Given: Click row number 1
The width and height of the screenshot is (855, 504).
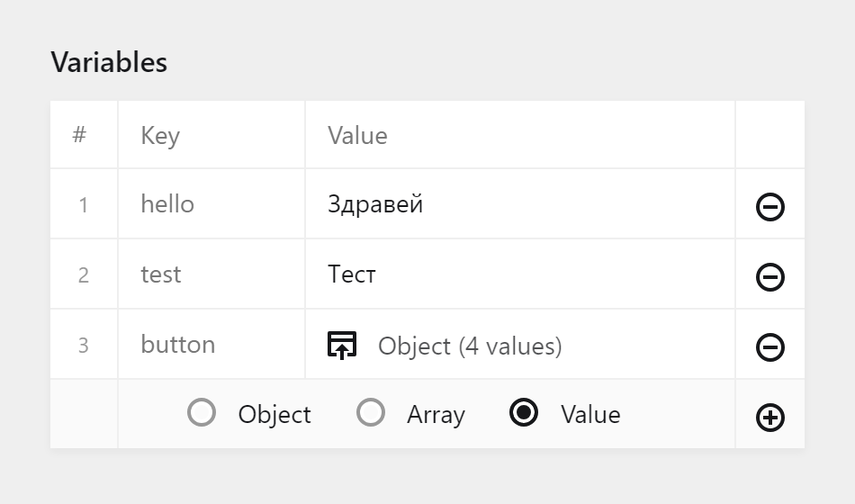Looking at the screenshot, I should click(x=84, y=205).
